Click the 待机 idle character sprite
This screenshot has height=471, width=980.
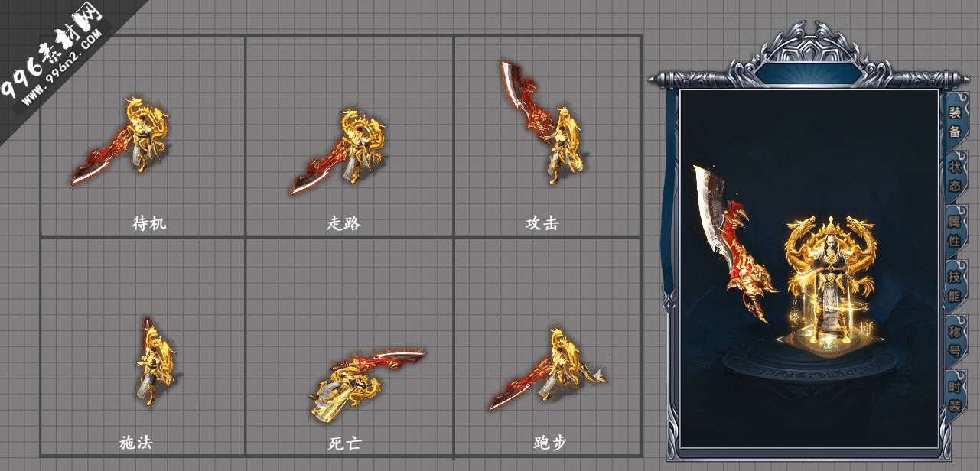122,140
